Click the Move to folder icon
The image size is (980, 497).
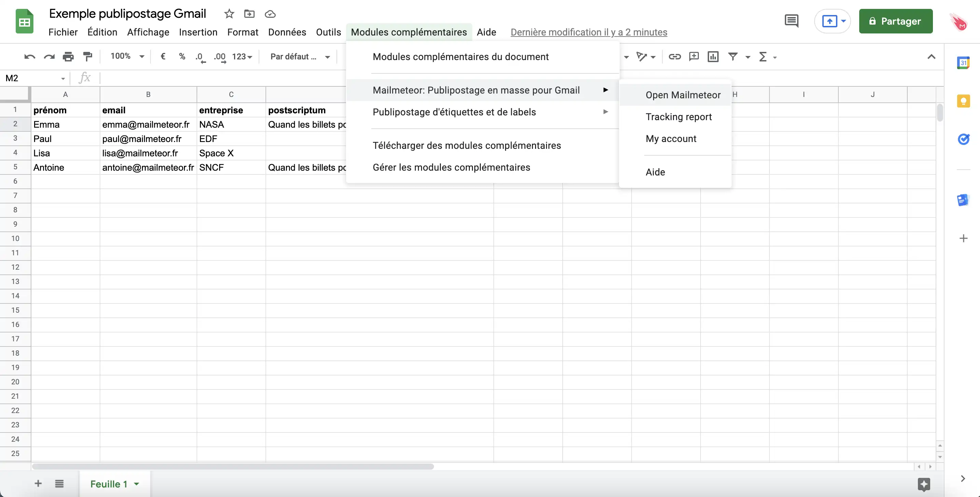point(249,14)
